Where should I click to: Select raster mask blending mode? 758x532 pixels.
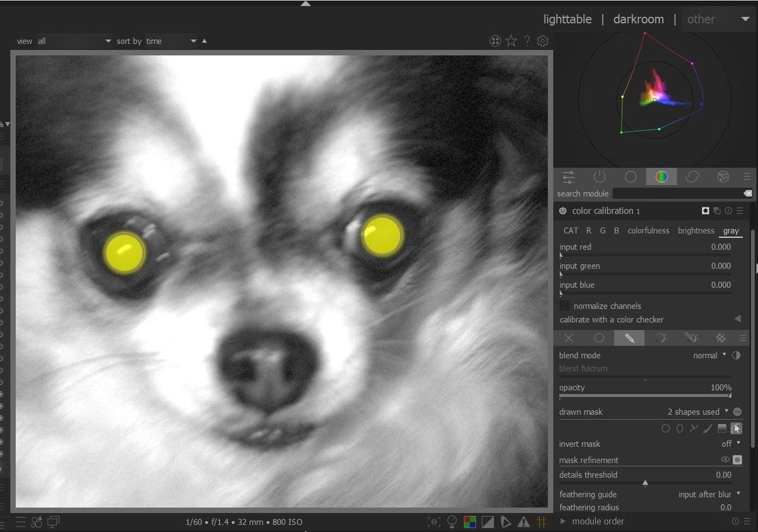721,338
